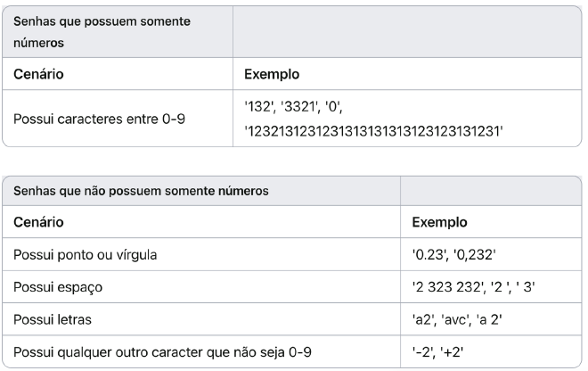Click the example cell with 'a2', 'avc', 'a 2'
Viewport: 588px width, 371px height.
460,318
